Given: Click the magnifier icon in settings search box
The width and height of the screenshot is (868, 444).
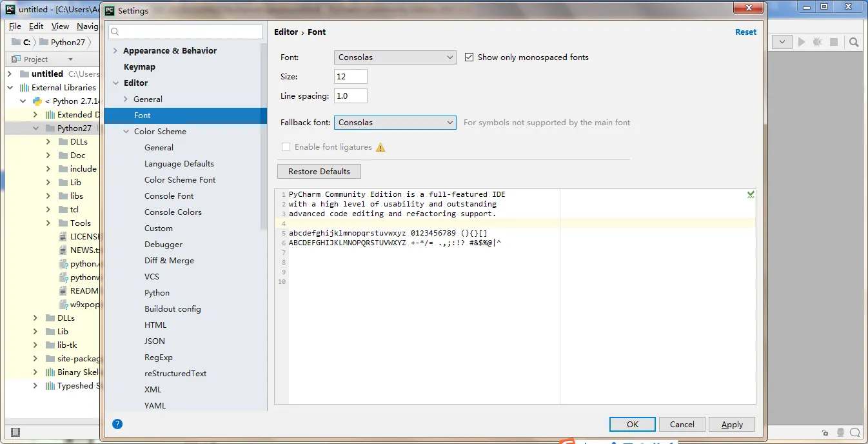Looking at the screenshot, I should point(115,32).
